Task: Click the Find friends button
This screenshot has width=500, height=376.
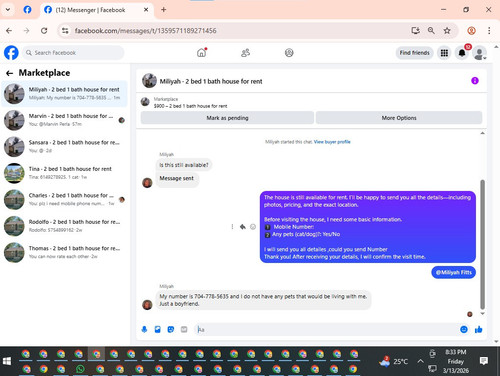Action: [414, 53]
